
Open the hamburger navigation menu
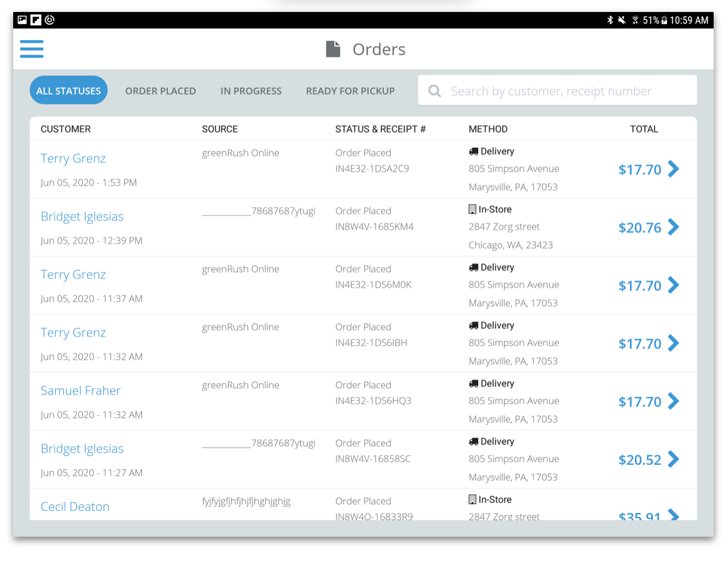32,48
